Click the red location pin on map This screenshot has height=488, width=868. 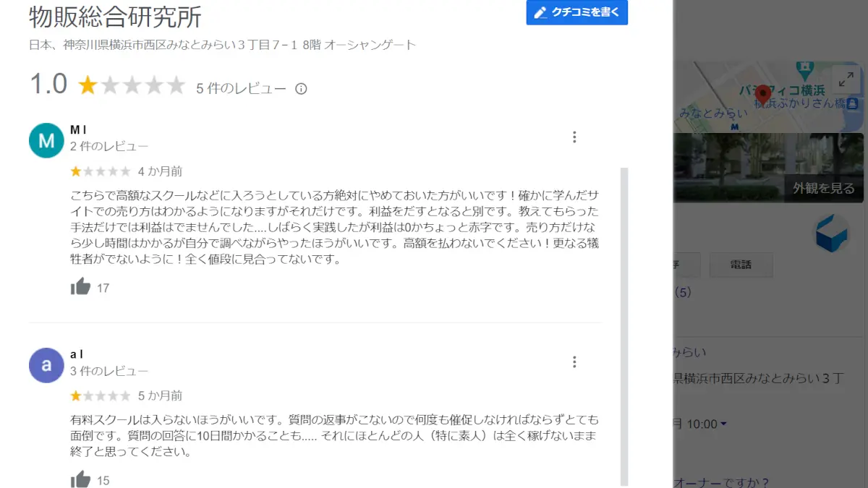(x=762, y=94)
